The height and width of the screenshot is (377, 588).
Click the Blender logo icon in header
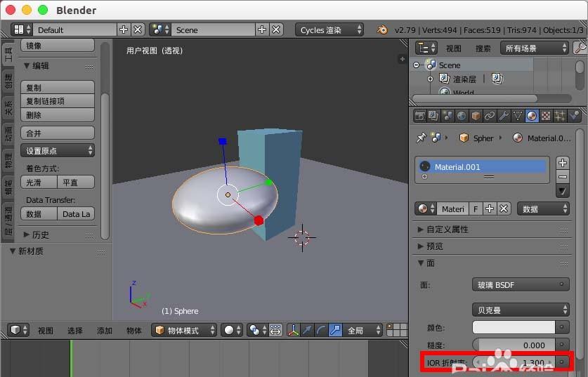click(x=382, y=29)
